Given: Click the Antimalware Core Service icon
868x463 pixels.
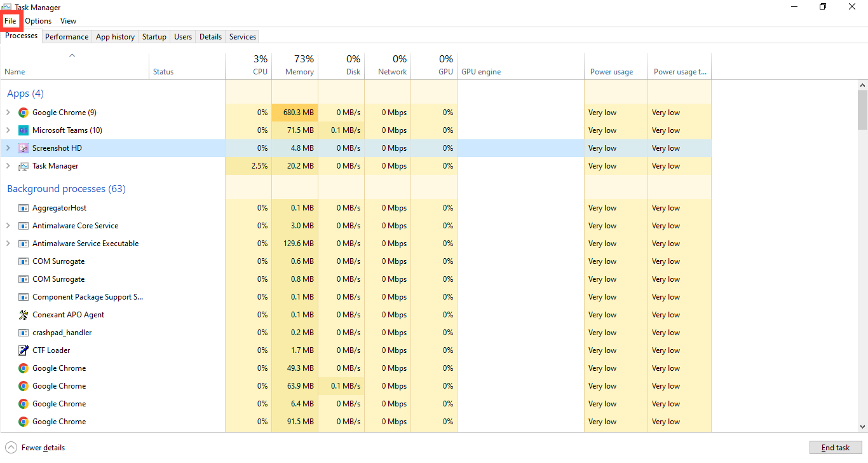Looking at the screenshot, I should (x=24, y=226).
